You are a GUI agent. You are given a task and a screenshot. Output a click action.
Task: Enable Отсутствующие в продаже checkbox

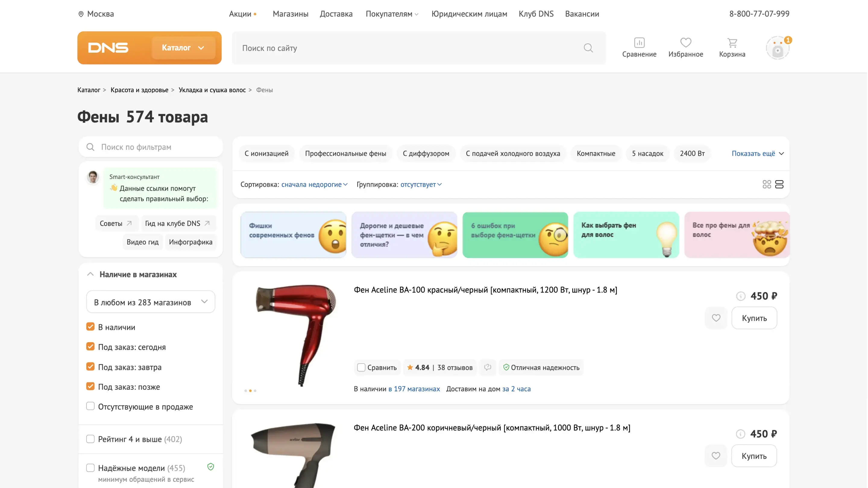[x=90, y=406]
